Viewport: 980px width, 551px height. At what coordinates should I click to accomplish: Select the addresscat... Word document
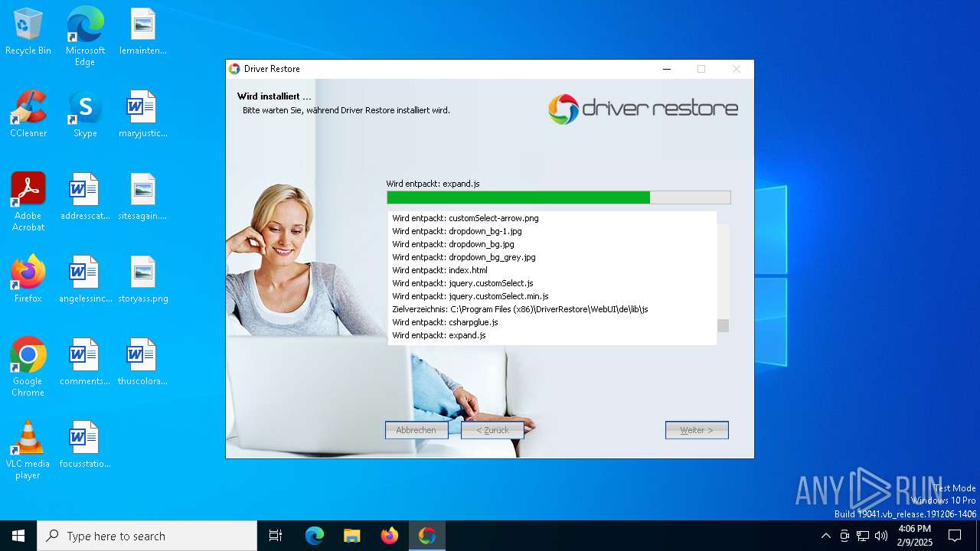[85, 197]
